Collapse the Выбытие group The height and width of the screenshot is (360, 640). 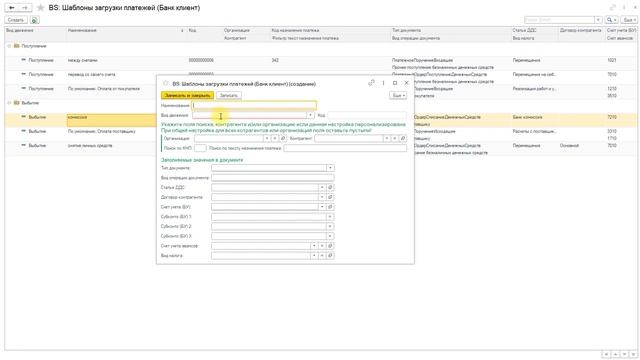pos(9,103)
